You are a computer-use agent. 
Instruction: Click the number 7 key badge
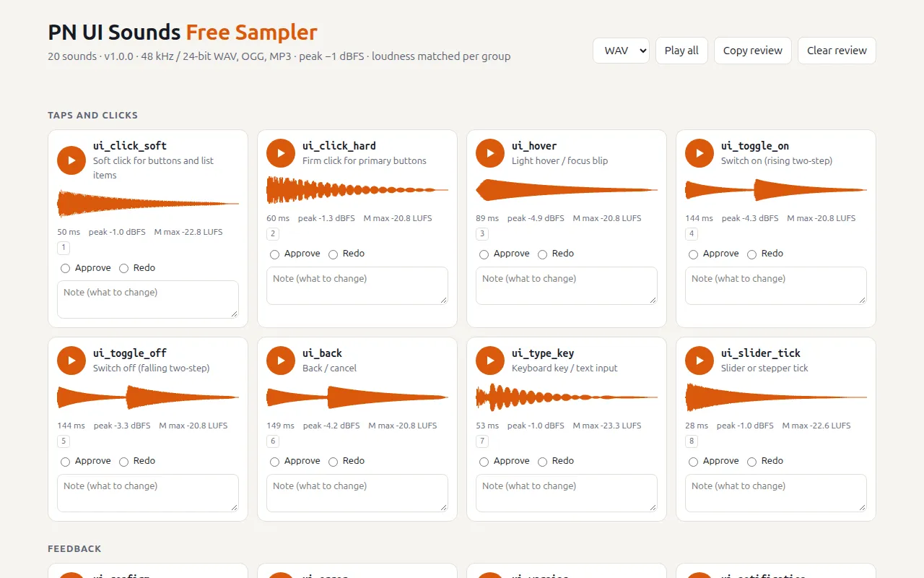482,441
